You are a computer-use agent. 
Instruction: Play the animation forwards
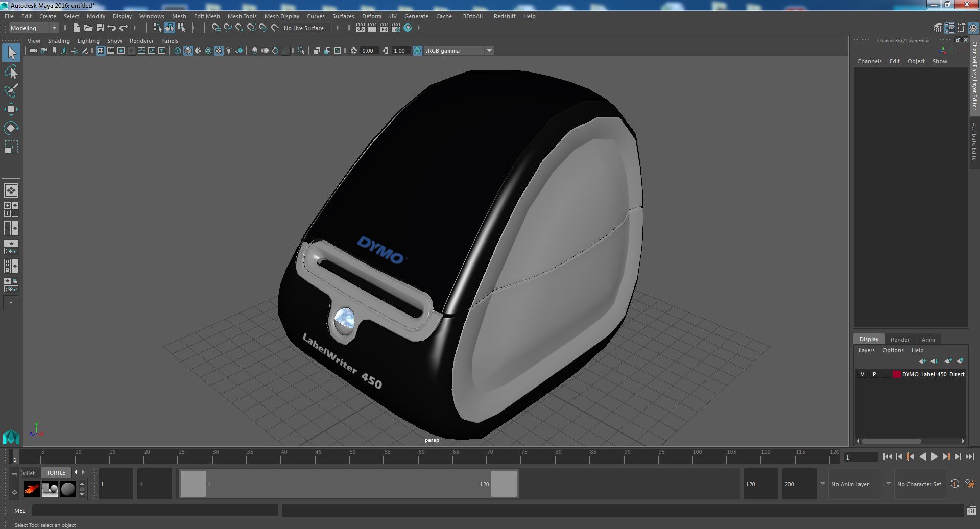click(x=934, y=457)
